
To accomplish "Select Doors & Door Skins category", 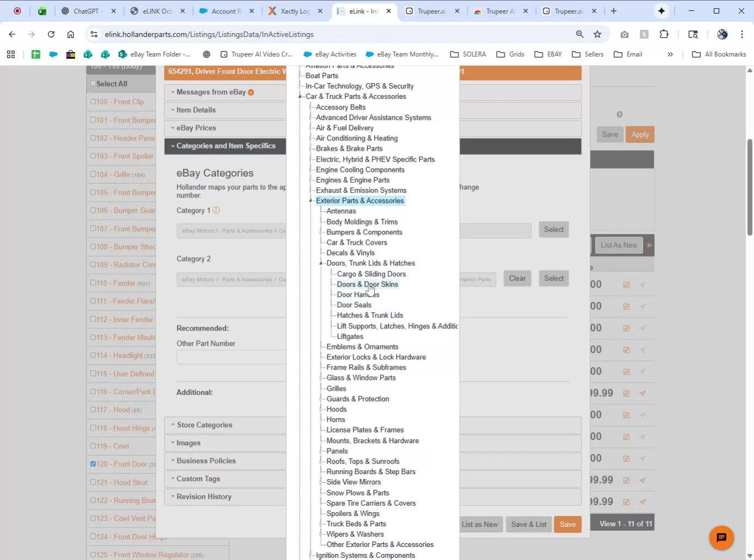I will point(367,284).
